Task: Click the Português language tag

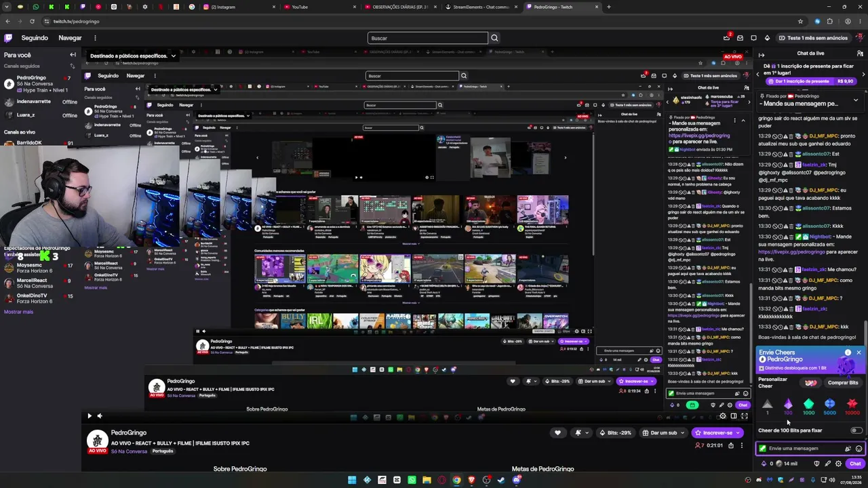Action: pyautogui.click(x=163, y=451)
